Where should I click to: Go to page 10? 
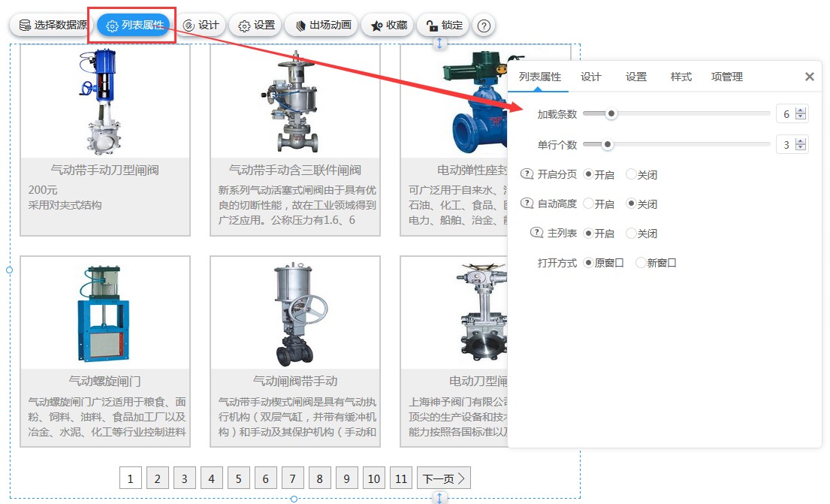(x=374, y=478)
